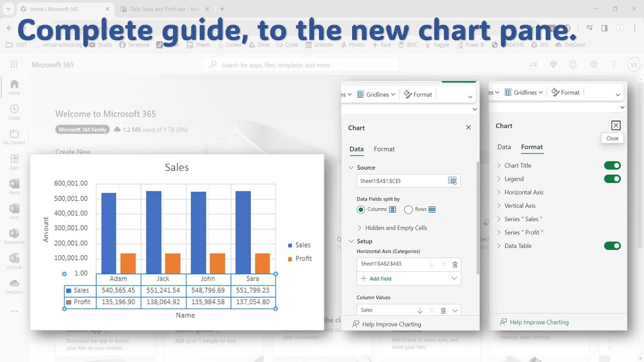This screenshot has width=644, height=362.
Task: Open the sidebar more options ellipsis
Action: [x=14, y=311]
